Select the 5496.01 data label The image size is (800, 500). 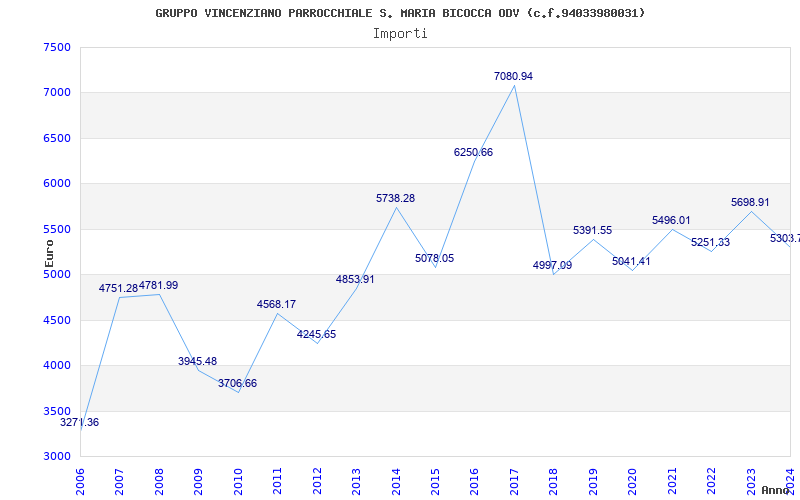point(671,221)
